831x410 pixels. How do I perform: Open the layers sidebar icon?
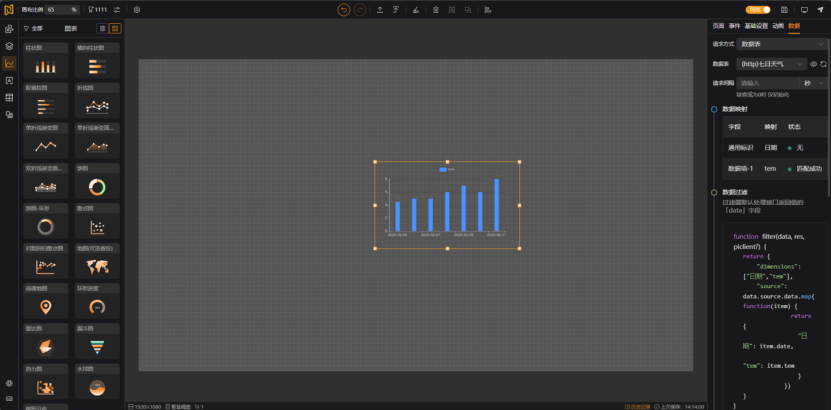[x=9, y=46]
